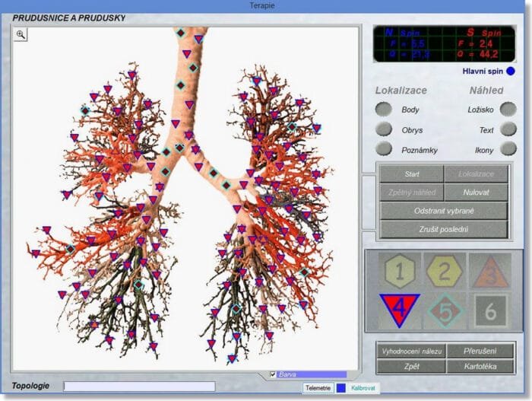Click the Barva color bar
The height and width of the screenshot is (401, 532).
click(x=312, y=374)
